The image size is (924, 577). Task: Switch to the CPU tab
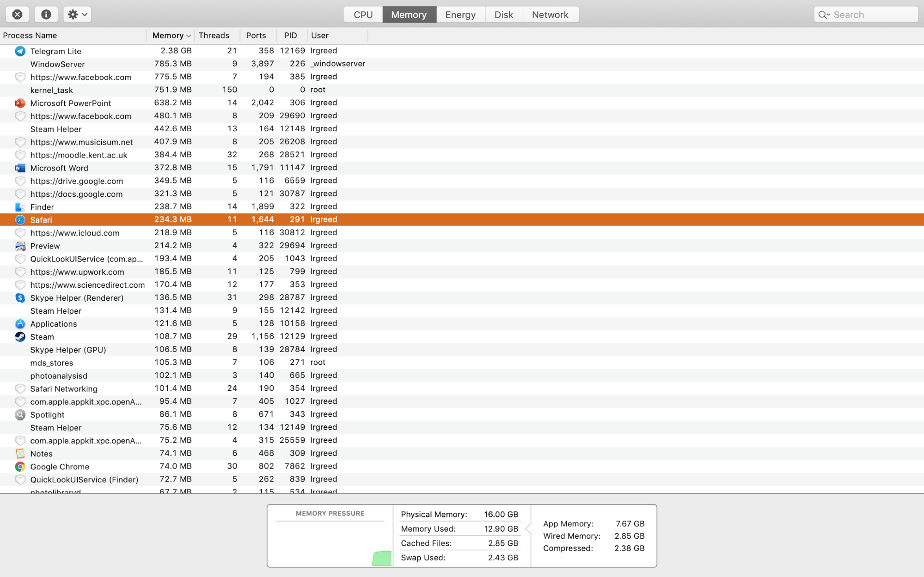(363, 14)
